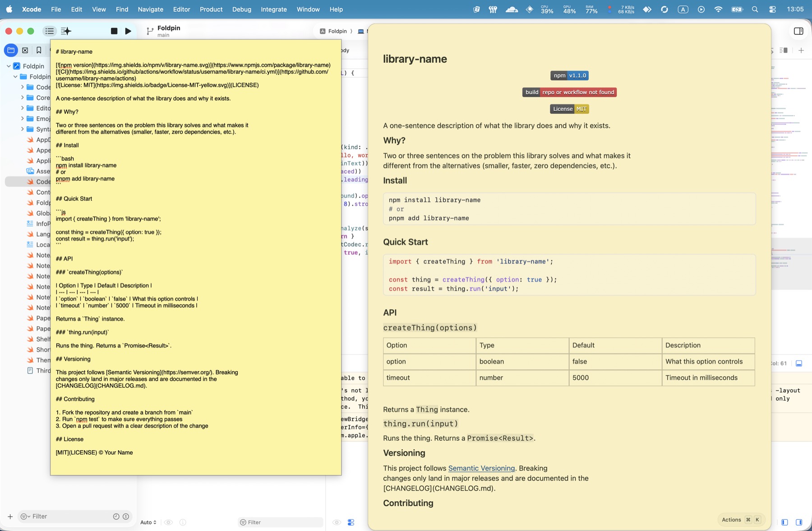Add a new file with plus button

coord(10,517)
